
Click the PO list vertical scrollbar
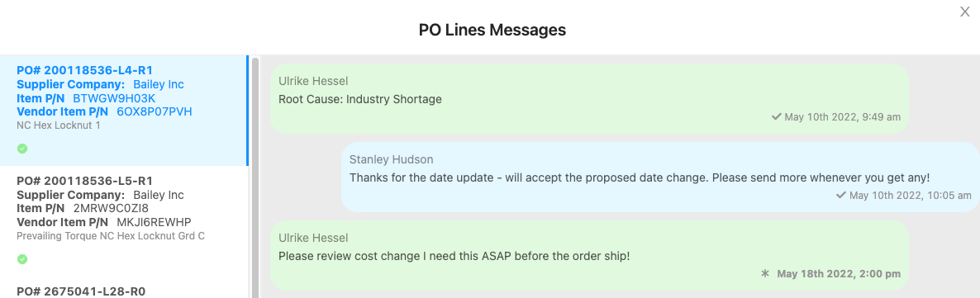255,177
